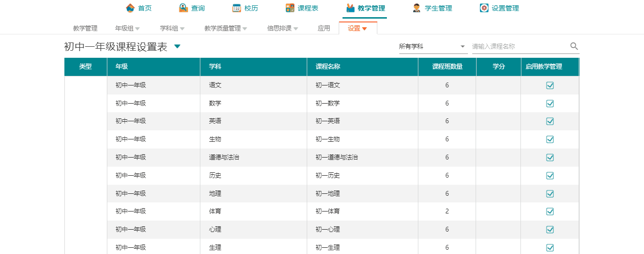Click the 语文 subject cell
The image size is (644, 254).
[253, 85]
